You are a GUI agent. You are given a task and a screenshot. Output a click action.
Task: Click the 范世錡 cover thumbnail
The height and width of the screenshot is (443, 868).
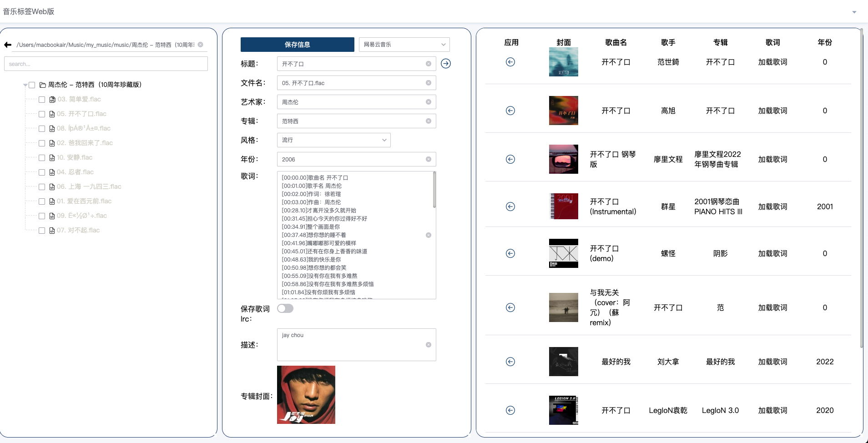point(564,62)
